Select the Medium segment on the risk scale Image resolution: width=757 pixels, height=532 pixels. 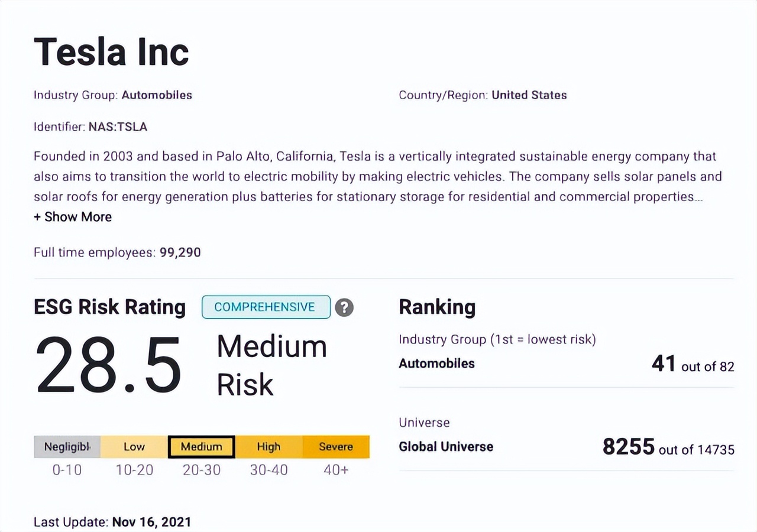[201, 447]
